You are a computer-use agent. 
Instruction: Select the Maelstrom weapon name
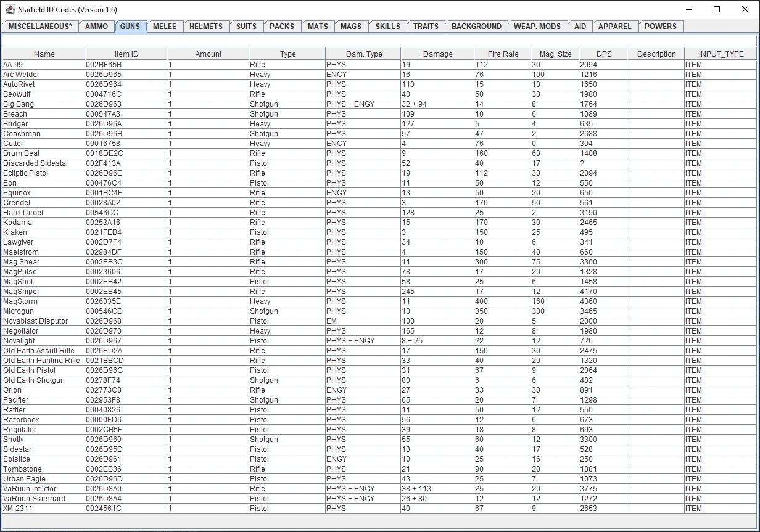point(21,252)
